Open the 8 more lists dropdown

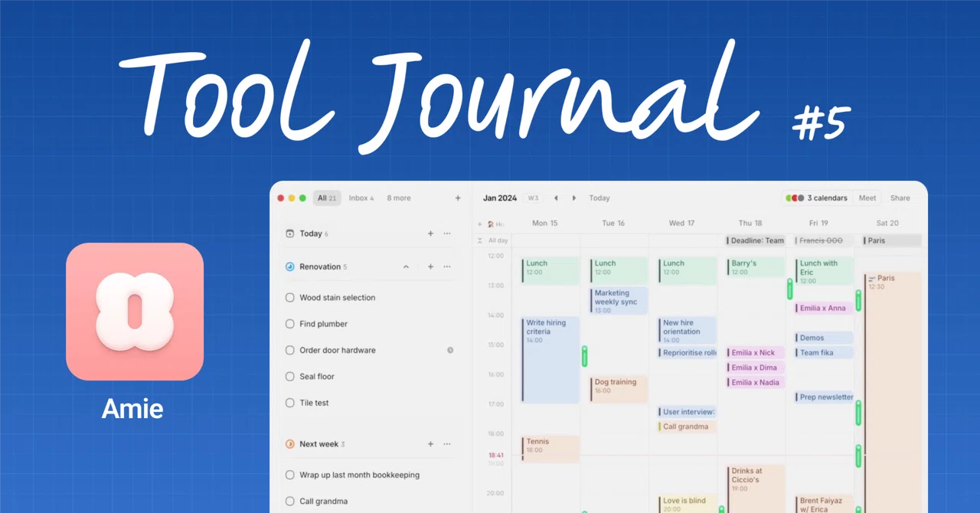[399, 198]
